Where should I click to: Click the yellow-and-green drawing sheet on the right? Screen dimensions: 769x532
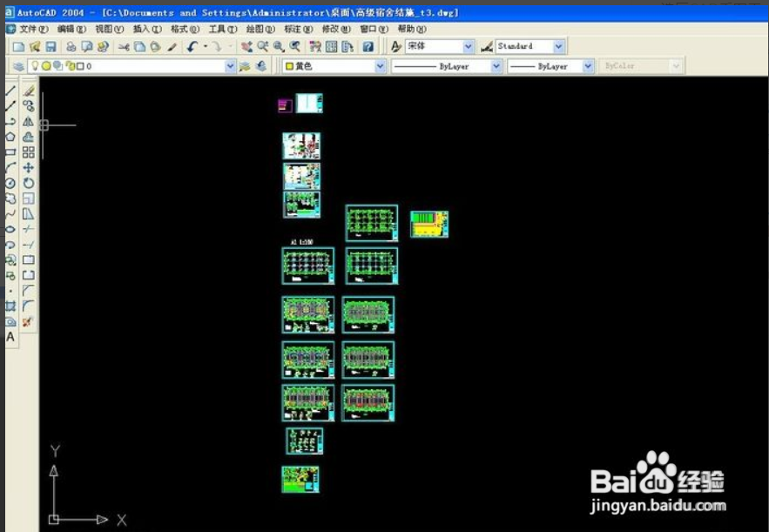[x=429, y=224]
